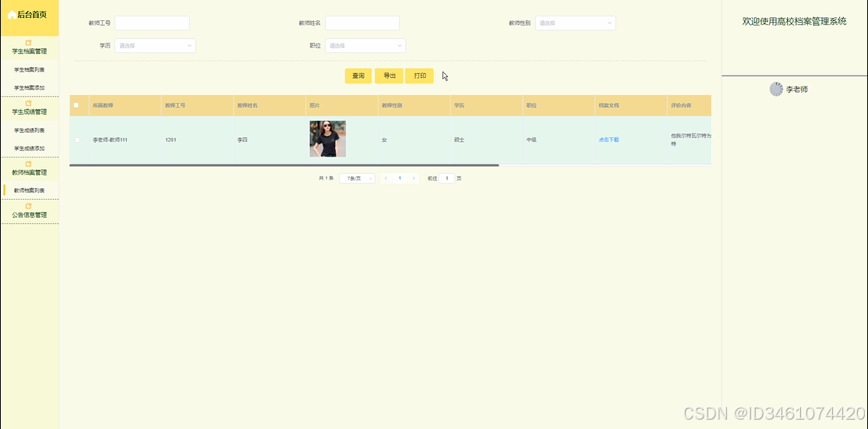This screenshot has height=429, width=868.
Task: Open 学生档案添加 menu item
Action: tap(30, 87)
